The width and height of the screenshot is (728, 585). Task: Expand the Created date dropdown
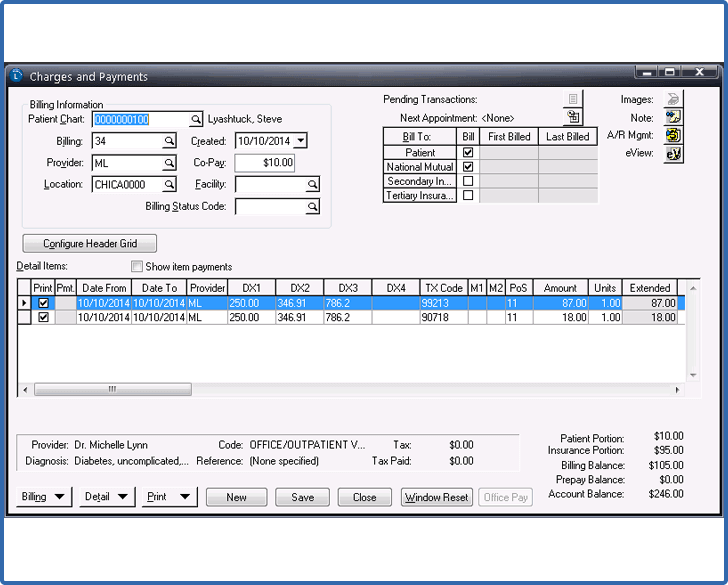click(300, 142)
